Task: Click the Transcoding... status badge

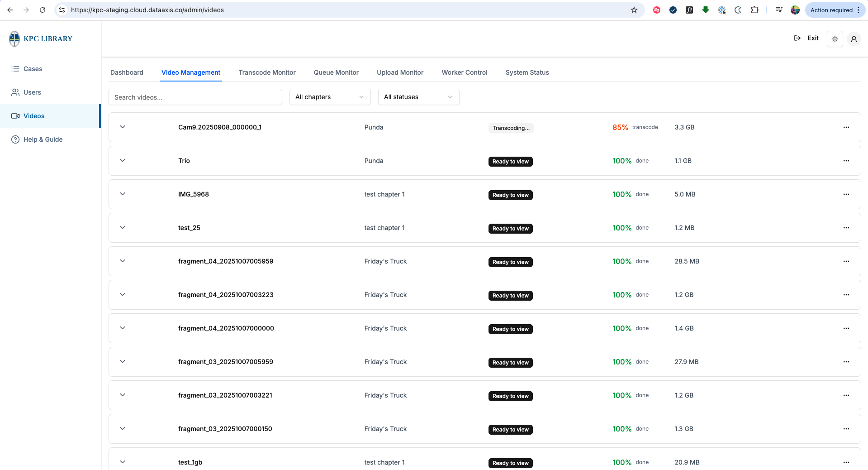Action: click(x=511, y=128)
